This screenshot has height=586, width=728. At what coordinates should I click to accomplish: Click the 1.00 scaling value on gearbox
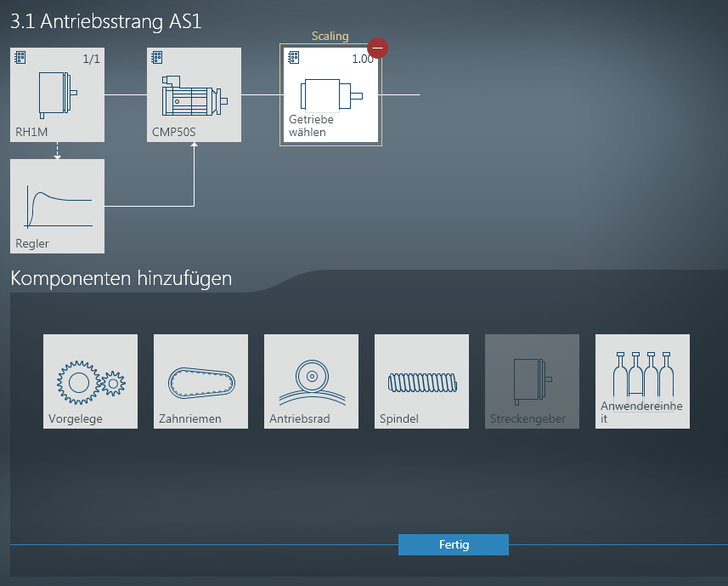coord(362,59)
